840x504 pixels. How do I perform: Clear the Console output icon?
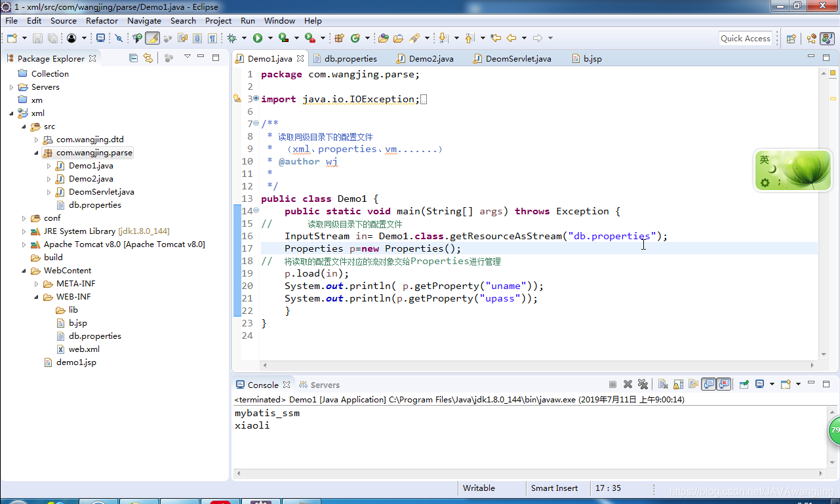tap(663, 385)
